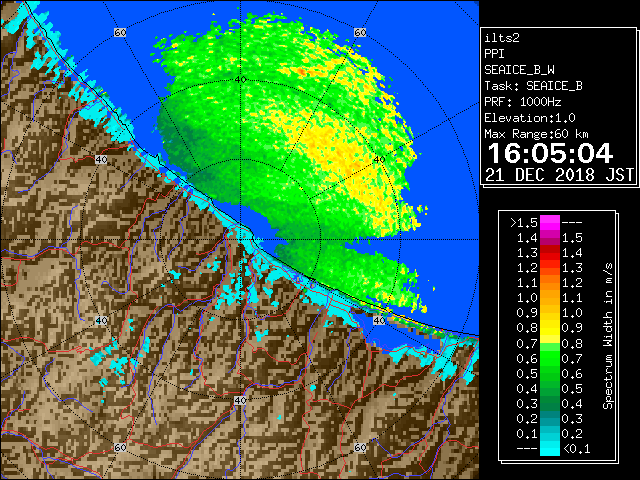Click the "60" ring label at the lower right over land

click(x=360, y=447)
